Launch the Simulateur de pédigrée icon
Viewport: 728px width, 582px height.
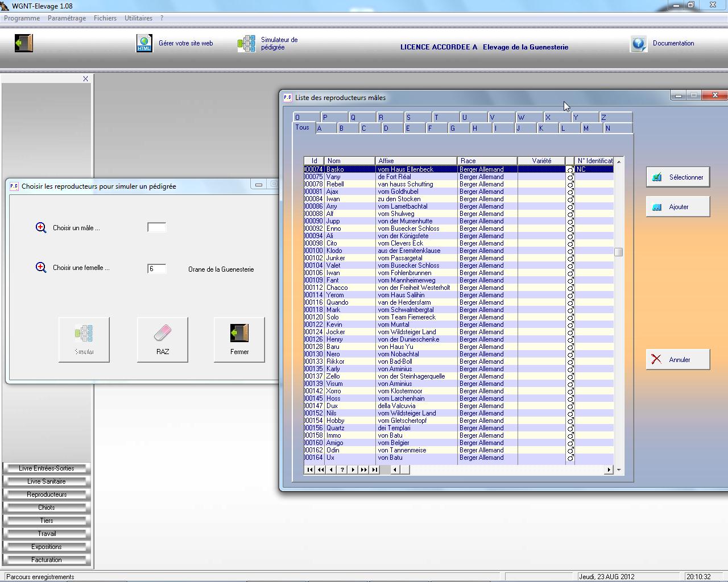pyautogui.click(x=246, y=43)
